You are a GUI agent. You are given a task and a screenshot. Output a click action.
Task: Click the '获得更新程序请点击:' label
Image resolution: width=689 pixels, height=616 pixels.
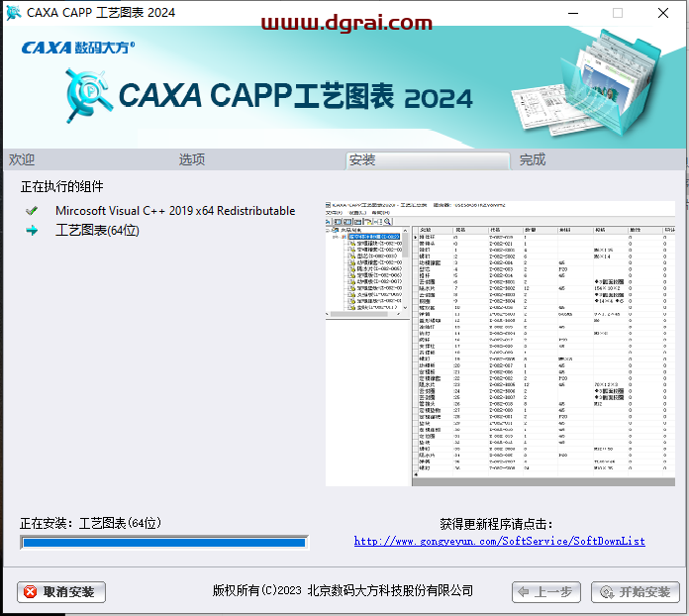tap(496, 524)
